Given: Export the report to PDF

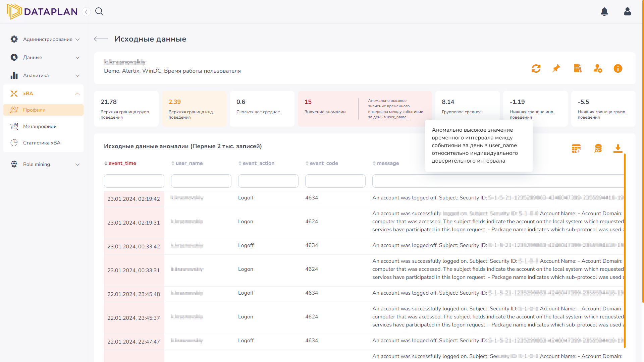Looking at the screenshot, I should pos(577,68).
